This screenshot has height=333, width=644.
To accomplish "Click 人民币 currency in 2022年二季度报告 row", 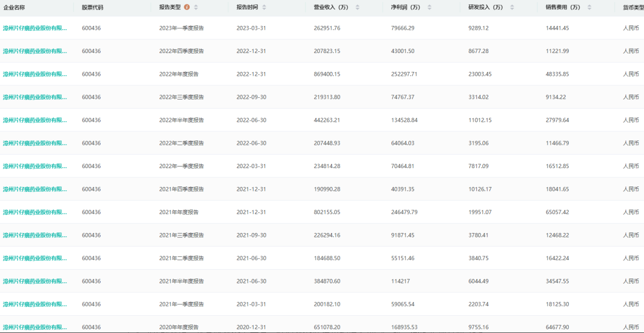I will [631, 143].
